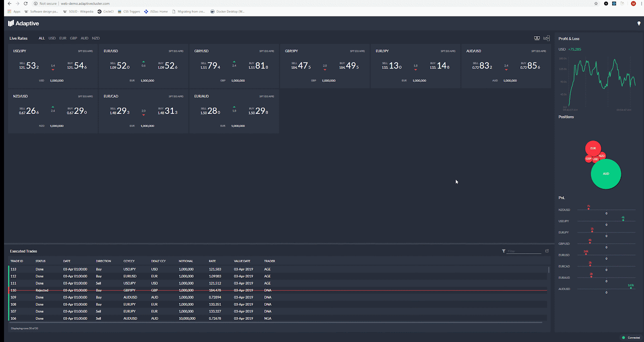
Task: Switch Live Rates to tile-only view
Action: 537,38
